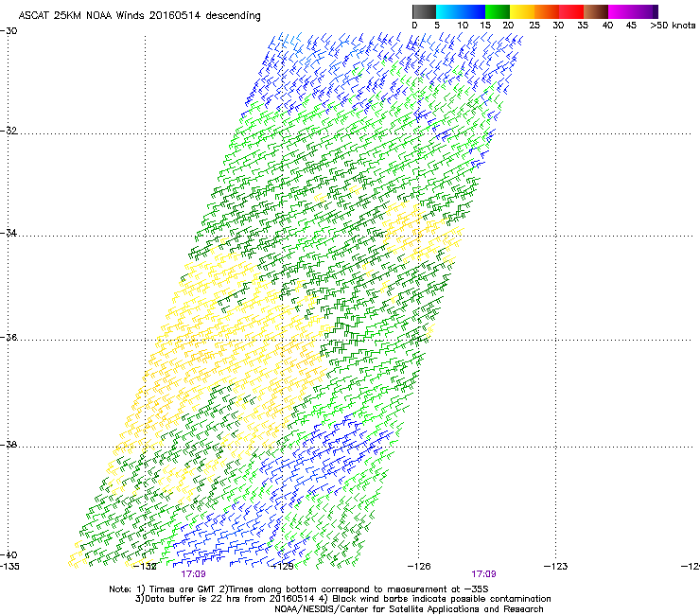The height and width of the screenshot is (615, 700).
Task: Click the NOAA/NESDIS Center credit line
Action: tap(409, 609)
